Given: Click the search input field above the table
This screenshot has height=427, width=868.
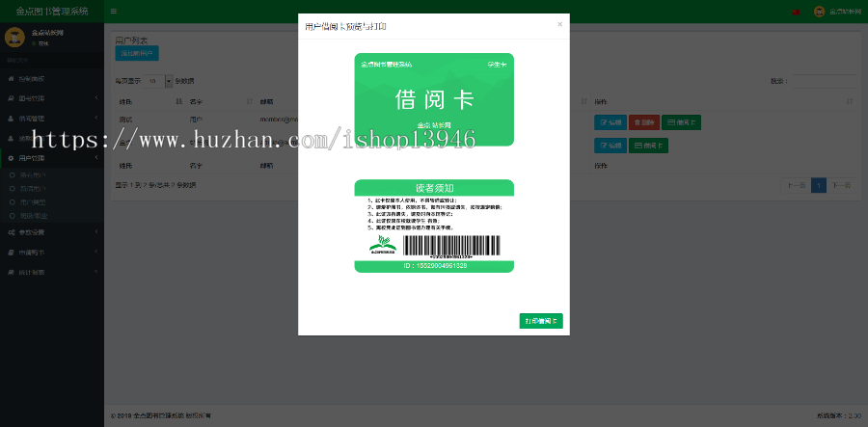Looking at the screenshot, I should (825, 81).
